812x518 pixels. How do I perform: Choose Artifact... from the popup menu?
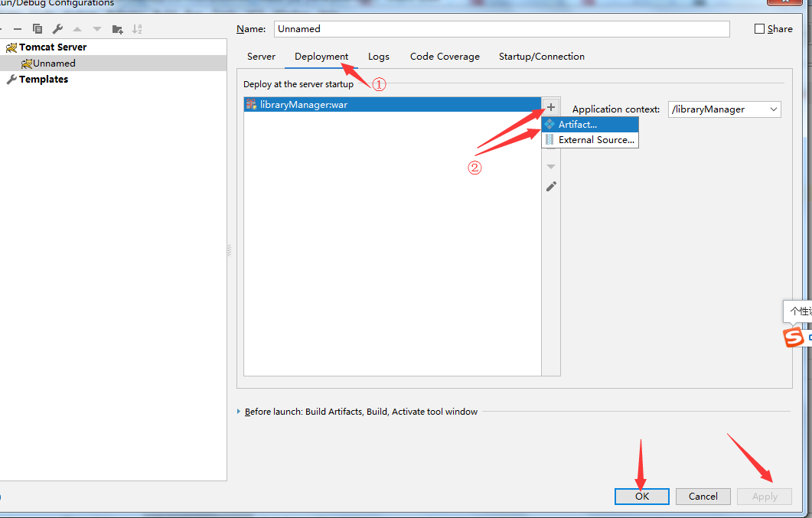pyautogui.click(x=590, y=124)
